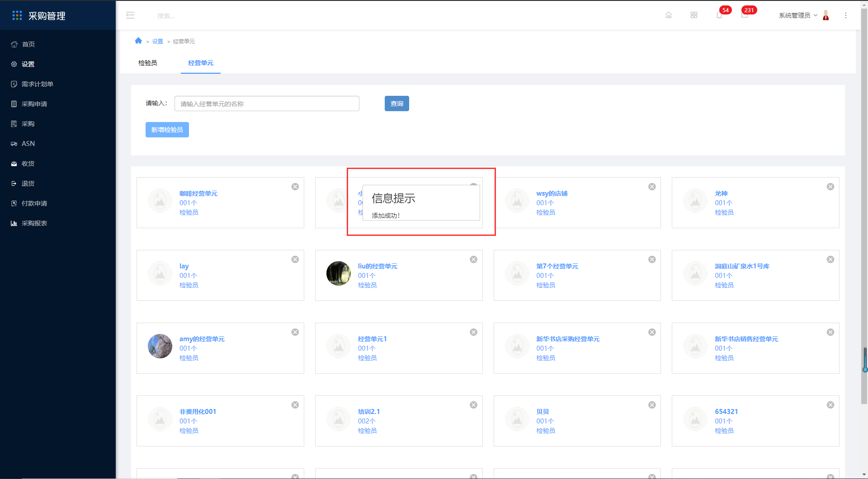Screen dimensions: 868x479
Task: Click the breadcrumb home icon
Action: tap(138, 41)
